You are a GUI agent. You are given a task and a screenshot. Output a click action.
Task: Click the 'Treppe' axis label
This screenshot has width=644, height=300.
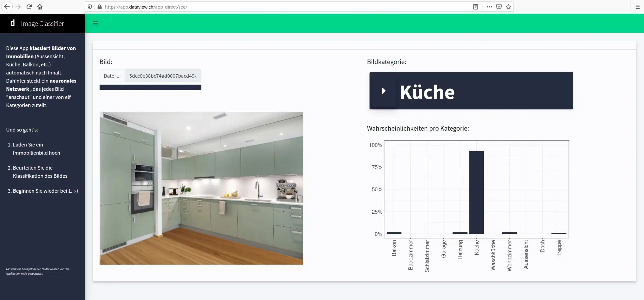pos(559,248)
